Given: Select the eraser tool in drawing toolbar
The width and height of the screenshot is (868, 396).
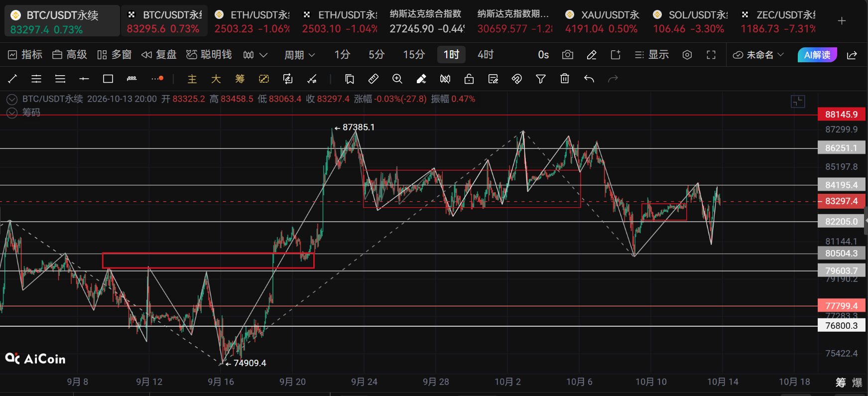Looking at the screenshot, I should 421,79.
